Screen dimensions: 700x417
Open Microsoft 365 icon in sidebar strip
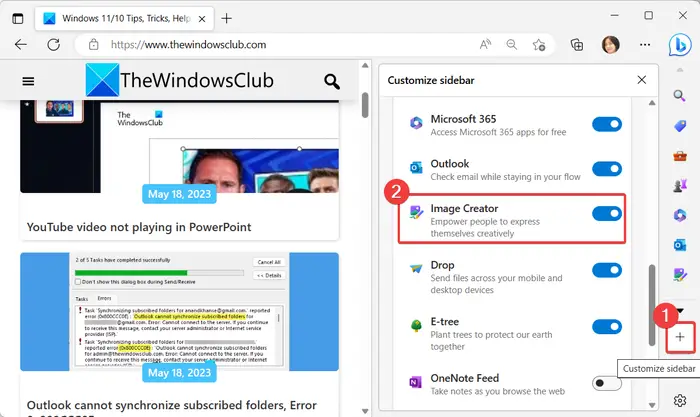point(680,215)
